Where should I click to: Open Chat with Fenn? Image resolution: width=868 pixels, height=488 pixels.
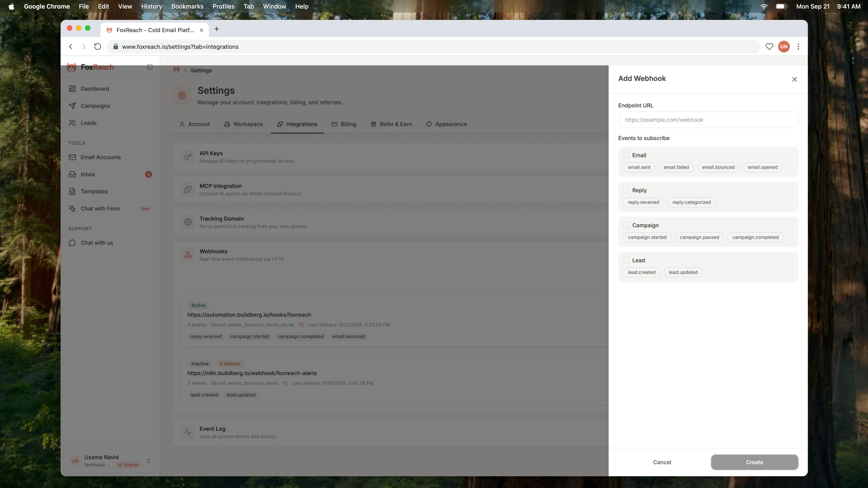110,209
